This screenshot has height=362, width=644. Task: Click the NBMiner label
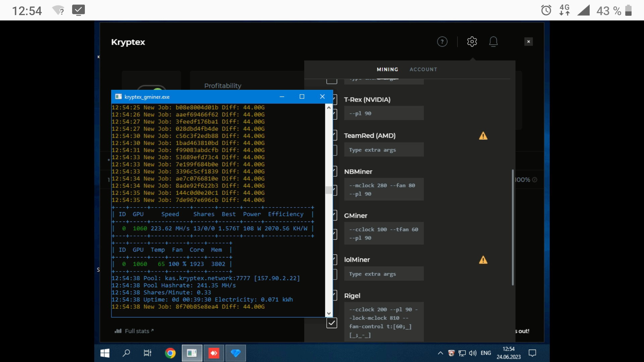tap(358, 172)
